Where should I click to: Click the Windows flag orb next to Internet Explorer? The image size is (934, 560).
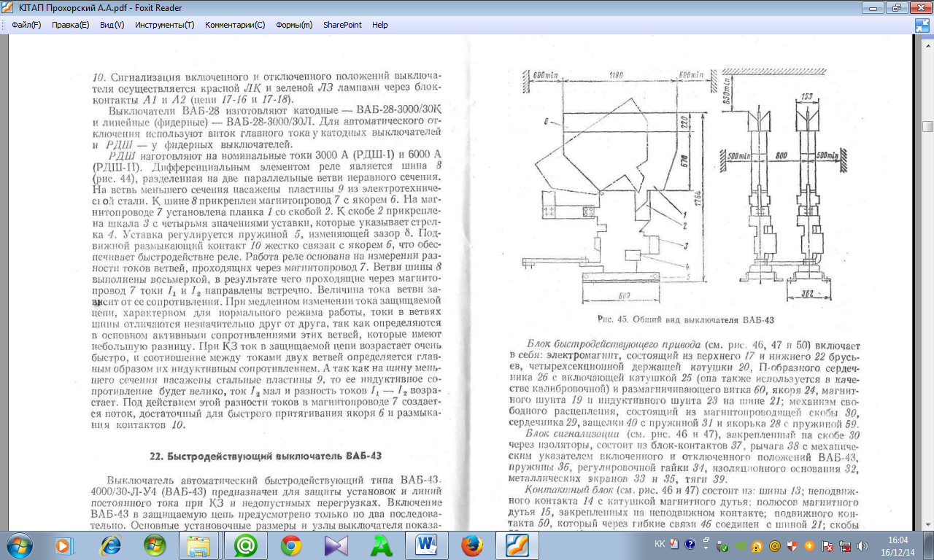click(155, 545)
